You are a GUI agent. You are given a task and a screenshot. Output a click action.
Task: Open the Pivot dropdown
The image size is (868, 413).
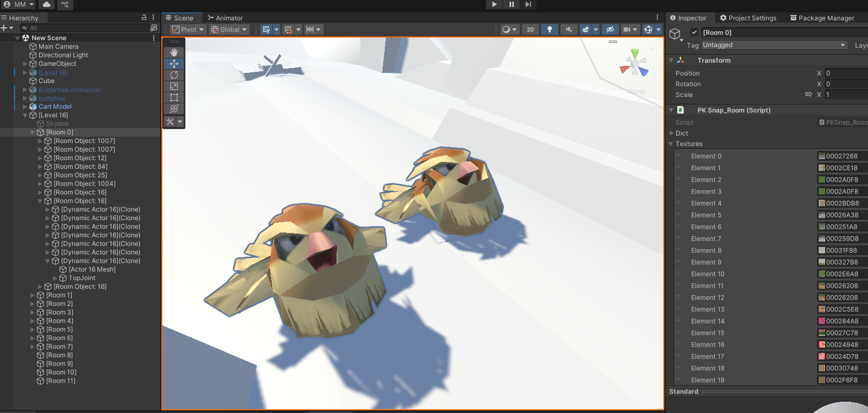pyautogui.click(x=188, y=29)
